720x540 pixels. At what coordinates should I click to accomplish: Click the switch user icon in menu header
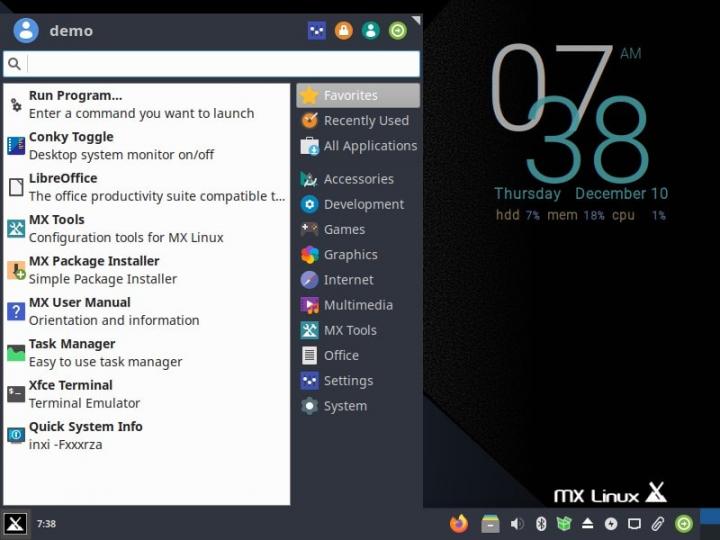tap(371, 31)
